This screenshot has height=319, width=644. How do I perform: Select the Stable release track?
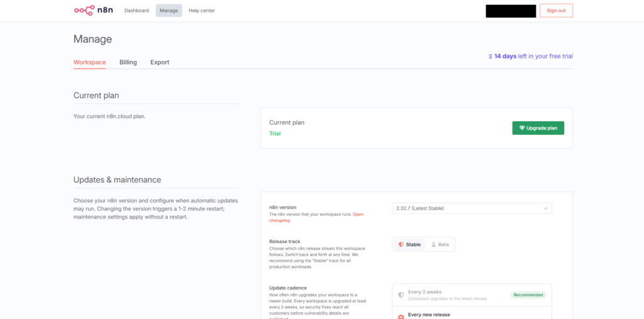[x=409, y=244]
